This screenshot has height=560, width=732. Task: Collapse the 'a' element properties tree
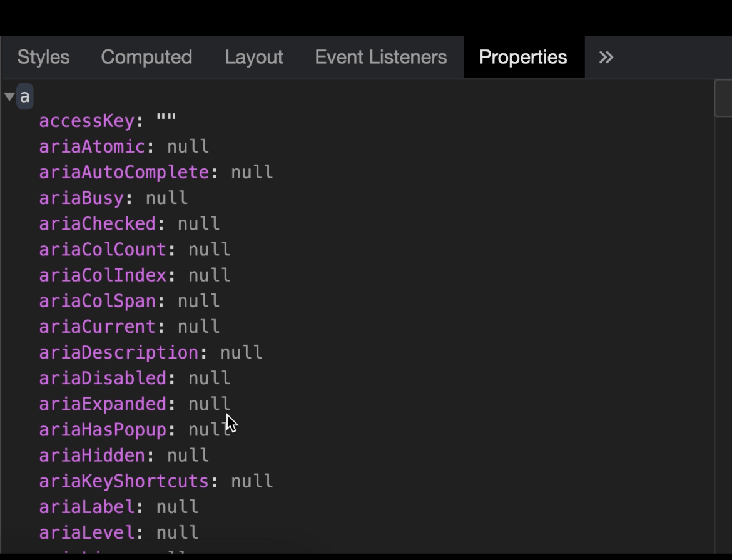pos(9,97)
